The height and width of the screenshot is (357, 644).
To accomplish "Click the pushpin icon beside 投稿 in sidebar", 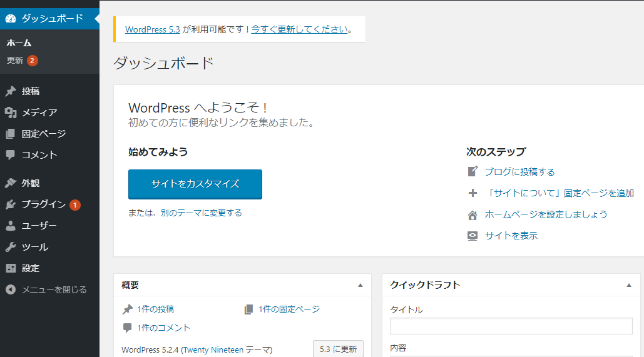I will coord(11,91).
